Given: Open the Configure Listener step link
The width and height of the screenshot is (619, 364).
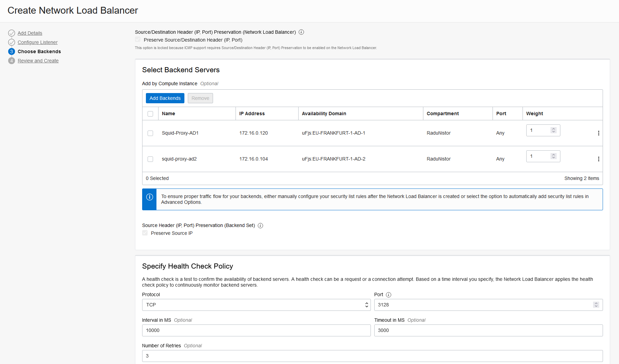Looking at the screenshot, I should (37, 42).
